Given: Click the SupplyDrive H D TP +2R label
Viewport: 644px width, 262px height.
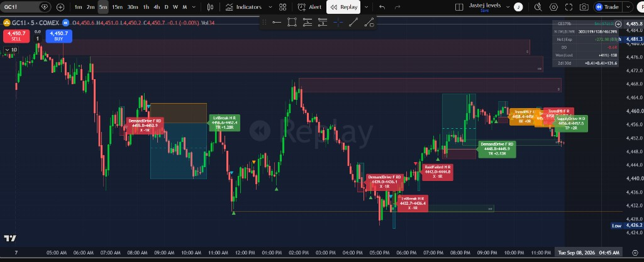Looking at the screenshot, I should [x=571, y=123].
